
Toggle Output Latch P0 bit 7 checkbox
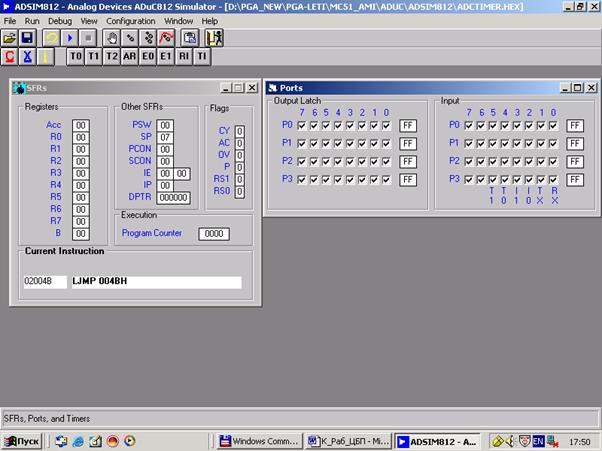[x=302, y=125]
